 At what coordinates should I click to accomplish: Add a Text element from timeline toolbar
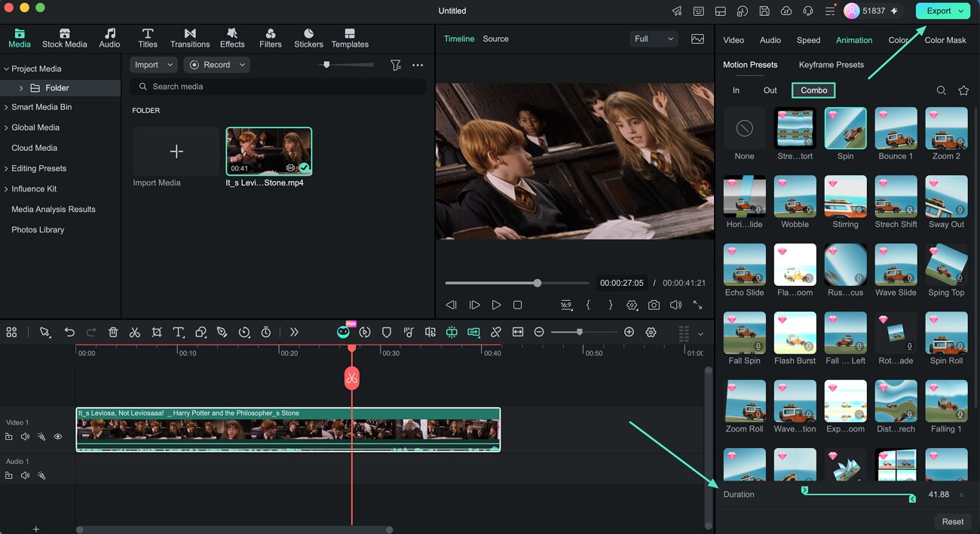(179, 332)
